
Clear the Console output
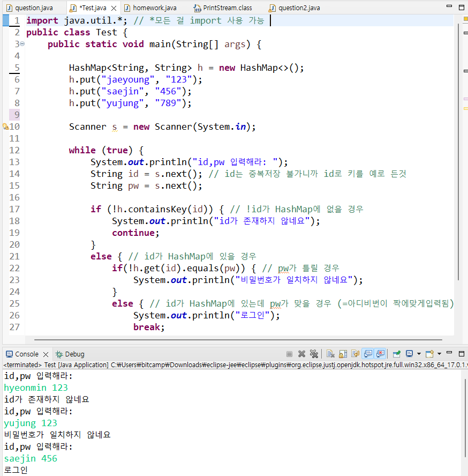pyautogui.click(x=330, y=354)
